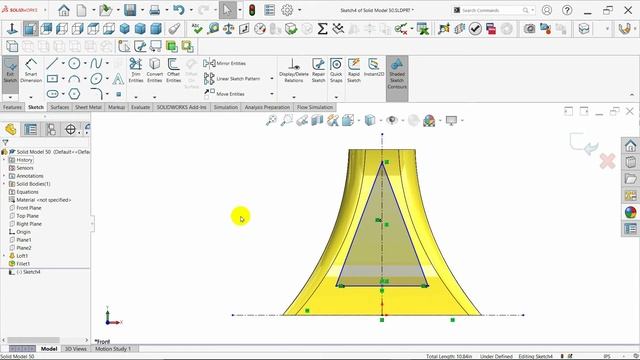
Task: Expand the Loft1 feature node
Action: [x=4, y=256]
